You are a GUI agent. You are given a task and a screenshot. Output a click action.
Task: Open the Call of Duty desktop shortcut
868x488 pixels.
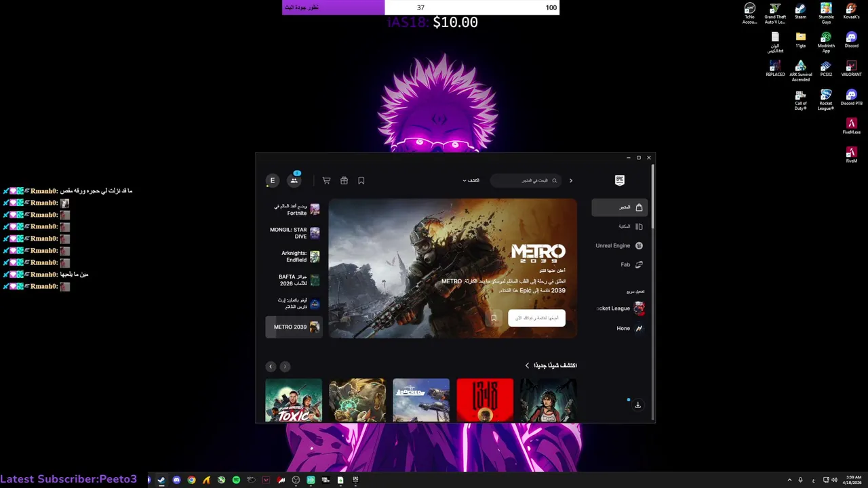click(800, 100)
